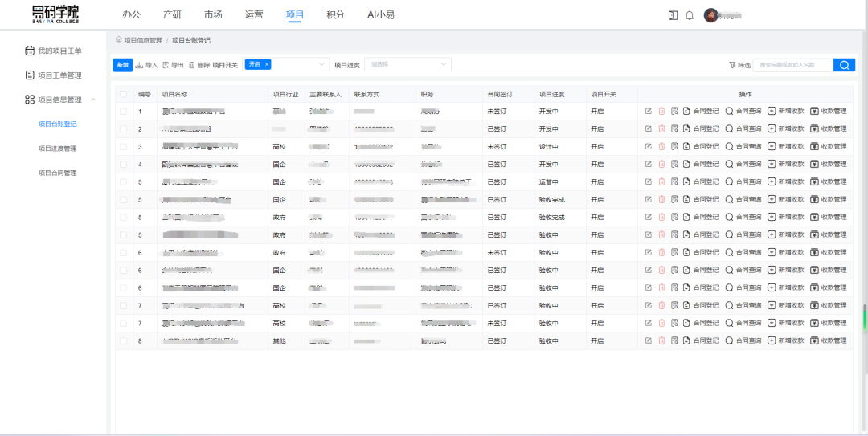The height and width of the screenshot is (436, 868).
Task: Collapse the 项目信息管理 sidebar group
Action: pyautogui.click(x=93, y=100)
